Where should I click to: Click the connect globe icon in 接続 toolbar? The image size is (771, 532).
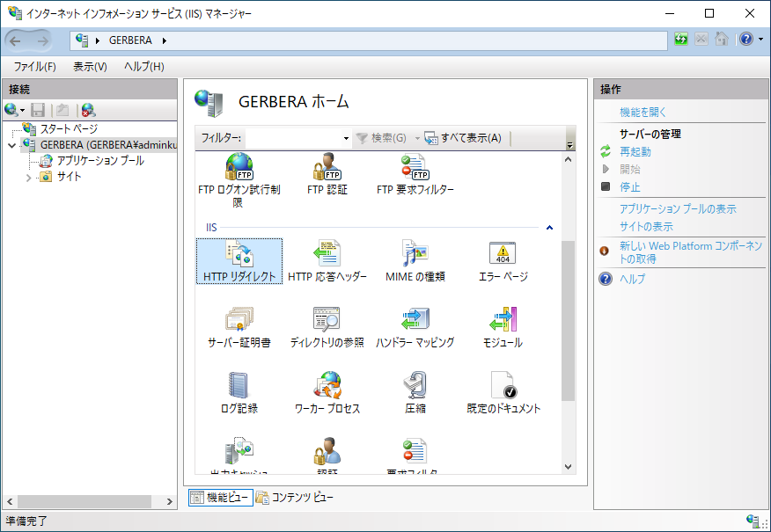tap(11, 110)
